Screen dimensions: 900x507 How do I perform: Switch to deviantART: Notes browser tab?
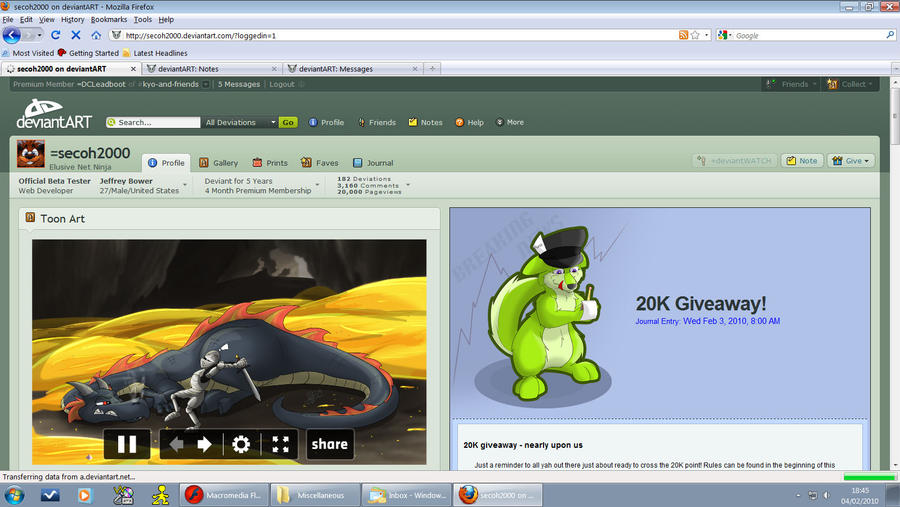coord(210,69)
